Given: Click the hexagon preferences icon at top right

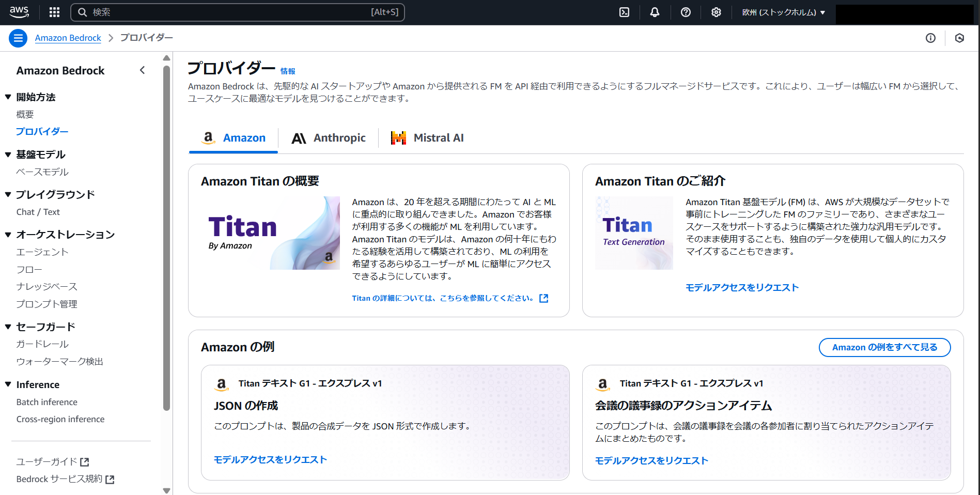Looking at the screenshot, I should pyautogui.click(x=959, y=38).
